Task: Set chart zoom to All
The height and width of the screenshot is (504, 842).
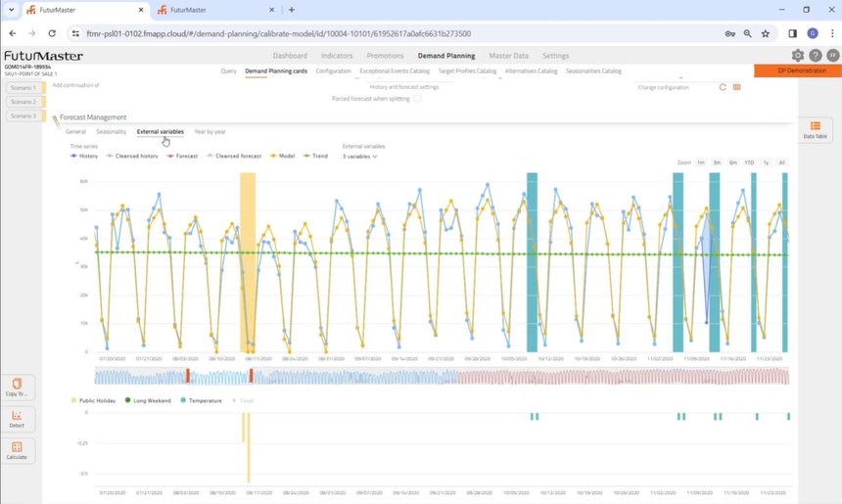Action: [x=782, y=162]
